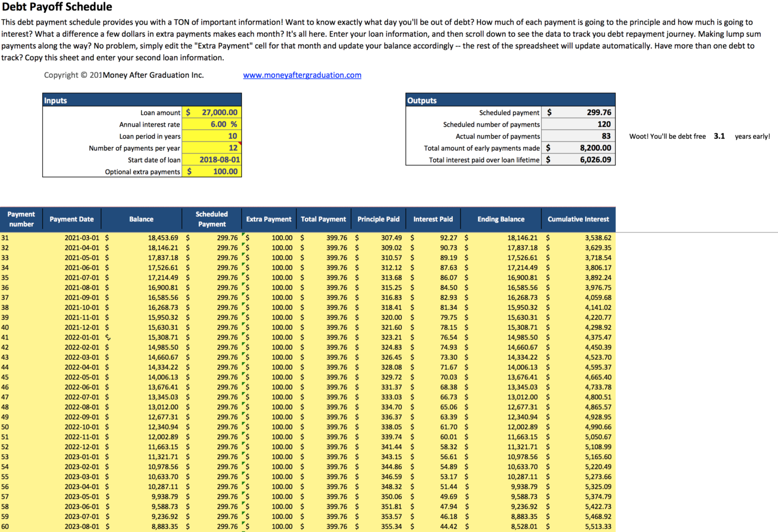This screenshot has height=532, width=778.
Task: Select the Scheduled payment output value
Action: [578, 112]
